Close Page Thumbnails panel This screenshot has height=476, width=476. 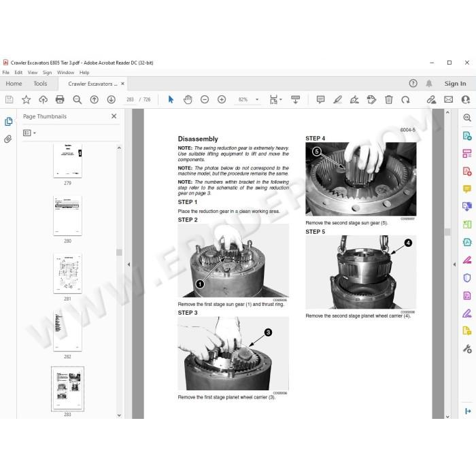point(114,116)
